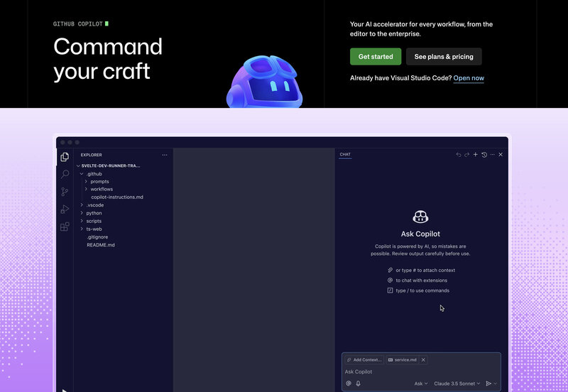The width and height of the screenshot is (568, 392).
Task: Collapse the .github folder
Action: [82, 174]
